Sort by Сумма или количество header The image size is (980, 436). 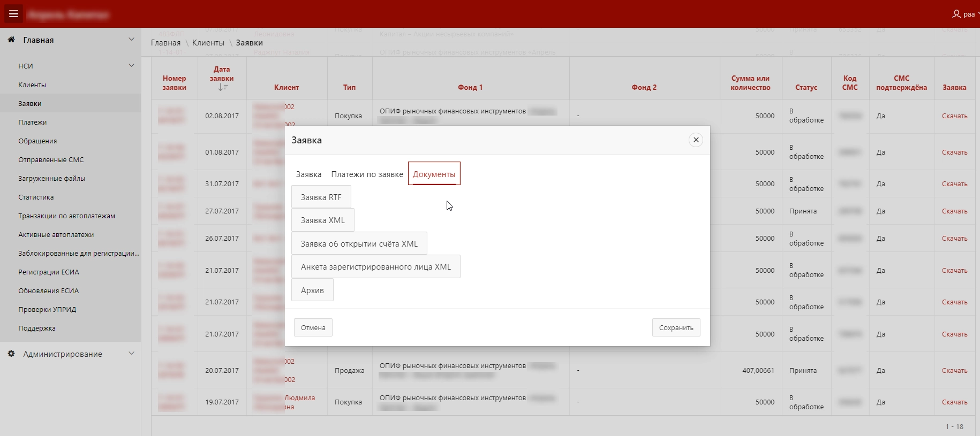[x=750, y=82]
